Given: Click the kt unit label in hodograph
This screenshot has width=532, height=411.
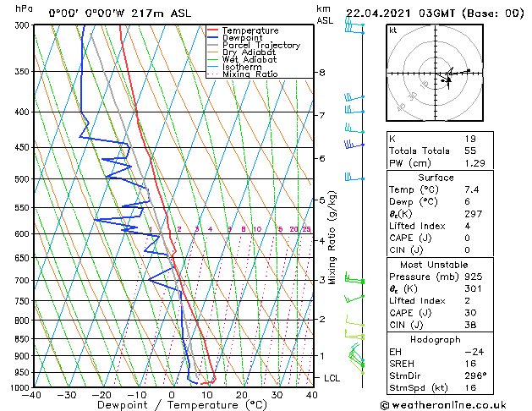Looking at the screenshot, I should [x=393, y=30].
